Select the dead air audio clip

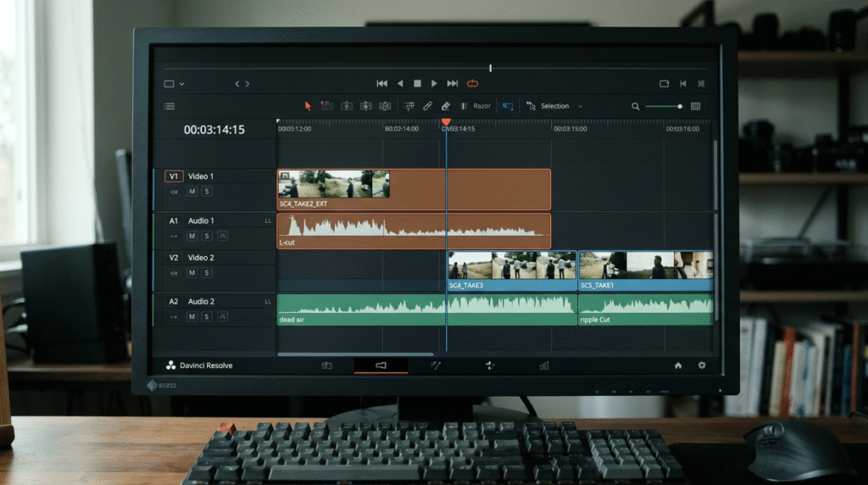point(427,309)
